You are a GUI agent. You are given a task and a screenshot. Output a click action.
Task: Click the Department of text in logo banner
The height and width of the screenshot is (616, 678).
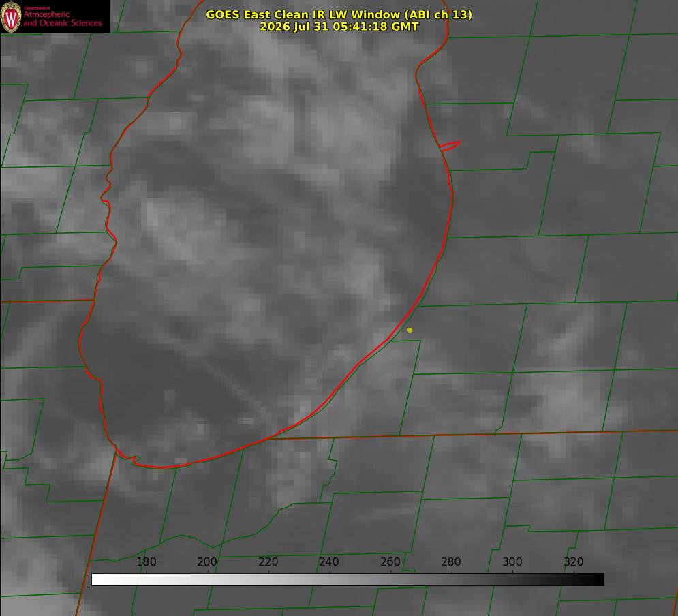coord(37,7)
